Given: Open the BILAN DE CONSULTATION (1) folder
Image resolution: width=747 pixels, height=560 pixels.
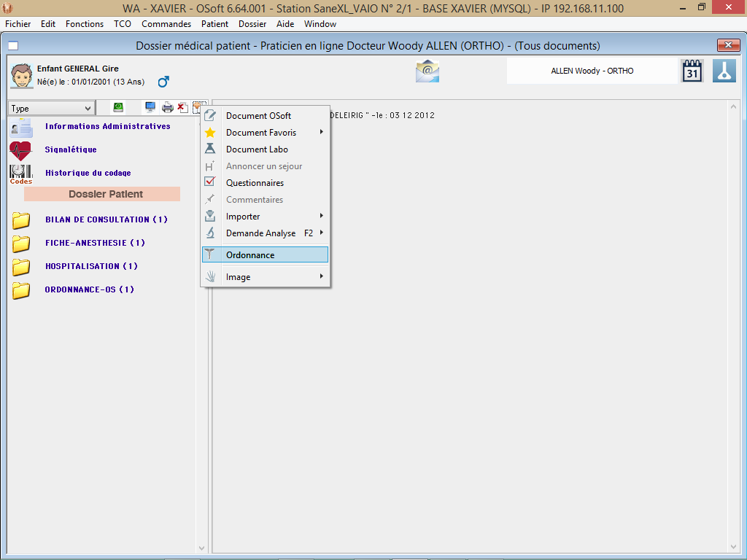Looking at the screenshot, I should [107, 219].
